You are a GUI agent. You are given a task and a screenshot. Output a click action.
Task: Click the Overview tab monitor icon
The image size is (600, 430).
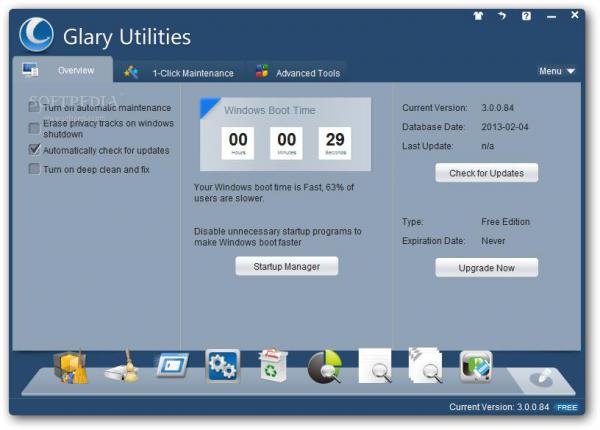coord(30,70)
